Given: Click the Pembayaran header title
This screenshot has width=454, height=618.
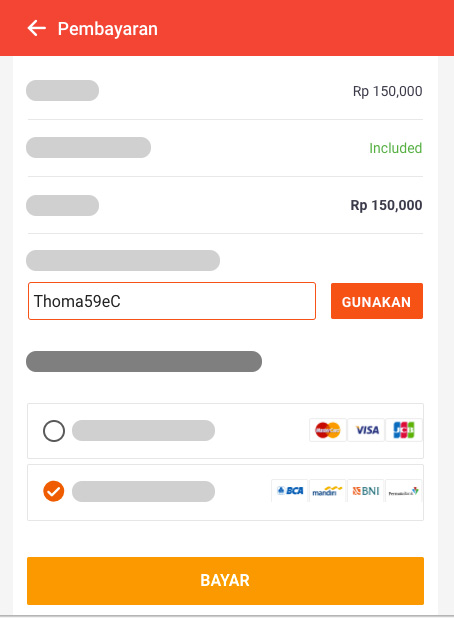Looking at the screenshot, I should 108,29.
